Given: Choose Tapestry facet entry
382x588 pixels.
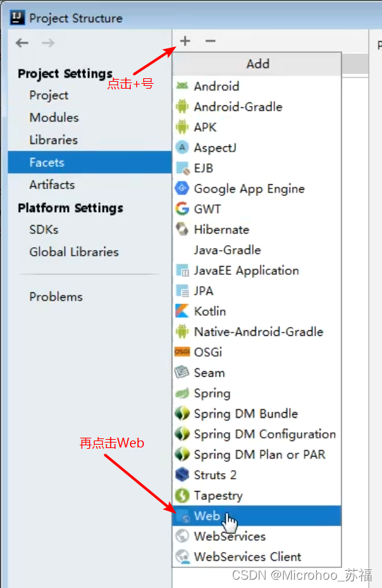Looking at the screenshot, I should [x=257, y=495].
